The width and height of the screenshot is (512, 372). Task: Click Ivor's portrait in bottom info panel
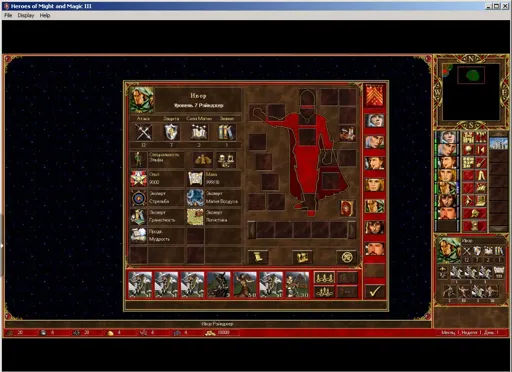coord(449,251)
